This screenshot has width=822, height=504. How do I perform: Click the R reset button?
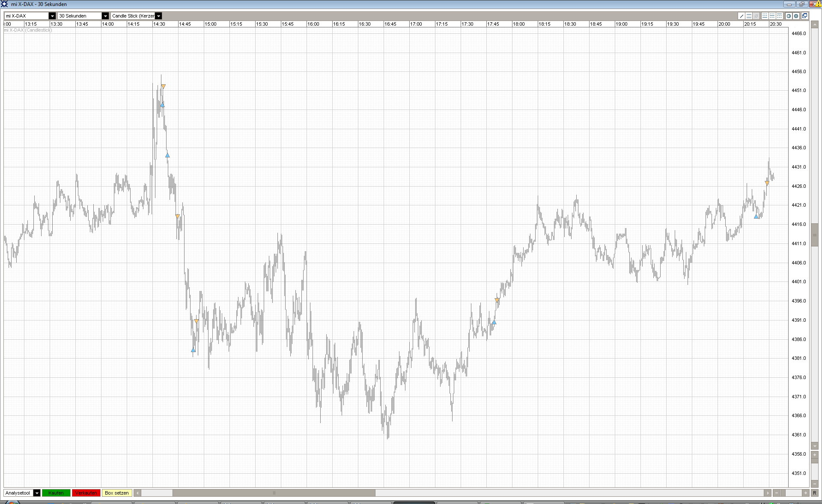(814, 493)
